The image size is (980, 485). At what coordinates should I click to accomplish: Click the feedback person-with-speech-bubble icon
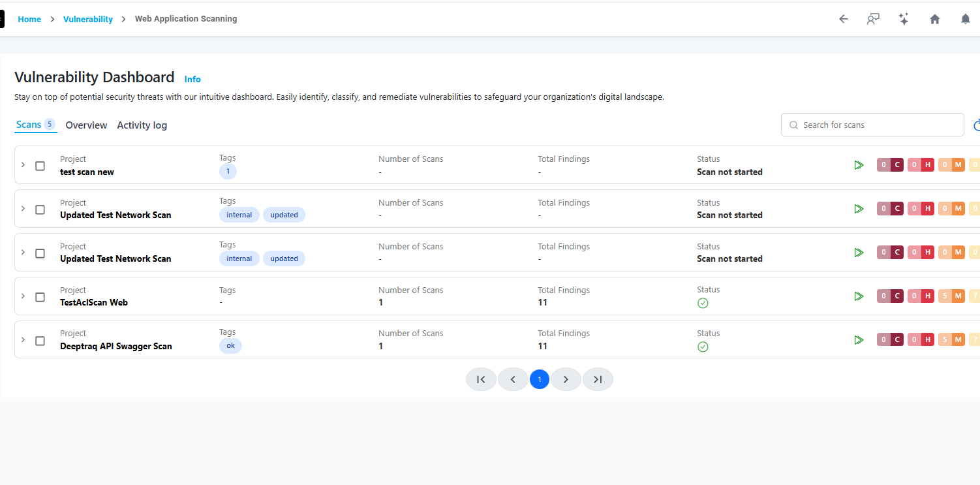pyautogui.click(x=873, y=19)
